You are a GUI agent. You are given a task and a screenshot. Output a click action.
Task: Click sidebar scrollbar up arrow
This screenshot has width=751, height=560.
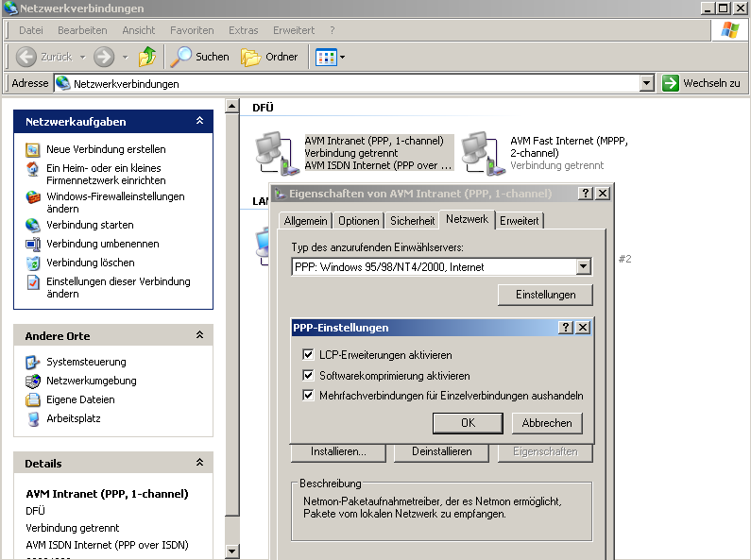tap(231, 106)
